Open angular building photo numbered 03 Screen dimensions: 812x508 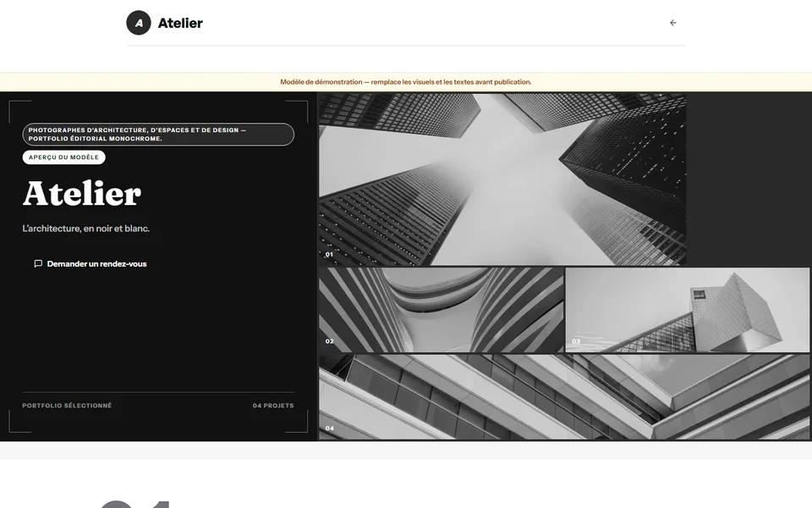[687, 310]
